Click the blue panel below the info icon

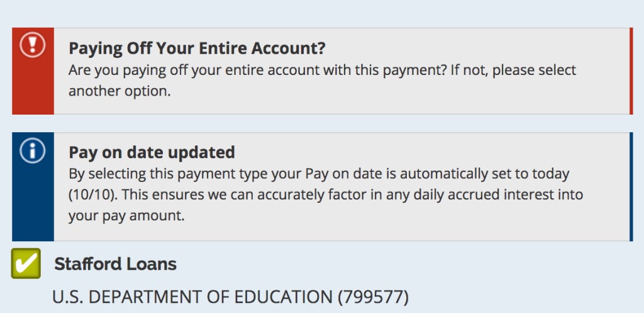click(33, 202)
